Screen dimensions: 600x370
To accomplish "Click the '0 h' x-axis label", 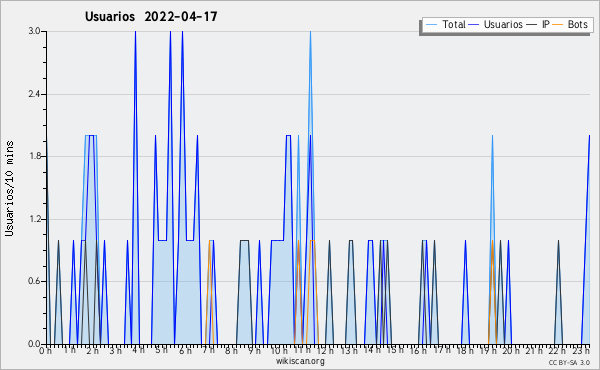I will [46, 350].
